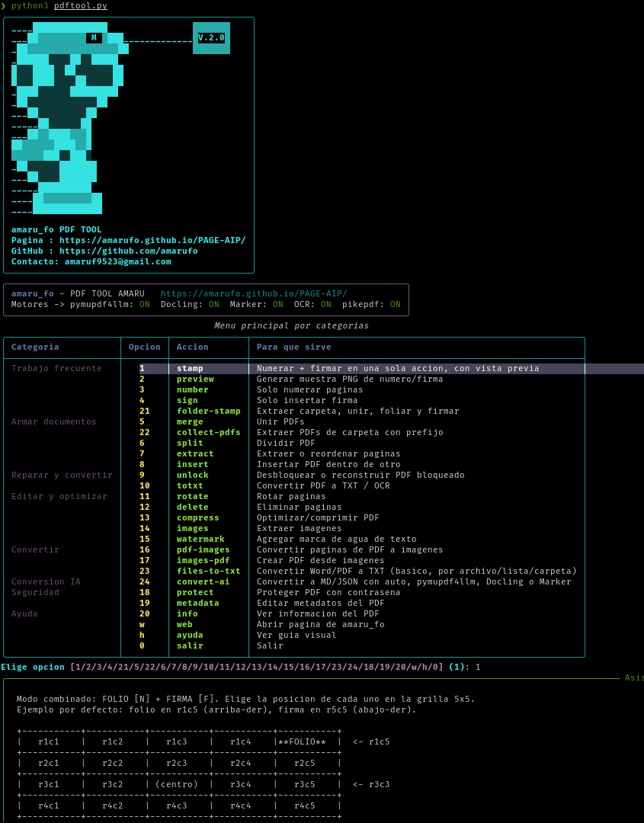Viewport: 644px width, 823px height.
Task: Click the r4c5 grid cell
Action: (x=304, y=805)
